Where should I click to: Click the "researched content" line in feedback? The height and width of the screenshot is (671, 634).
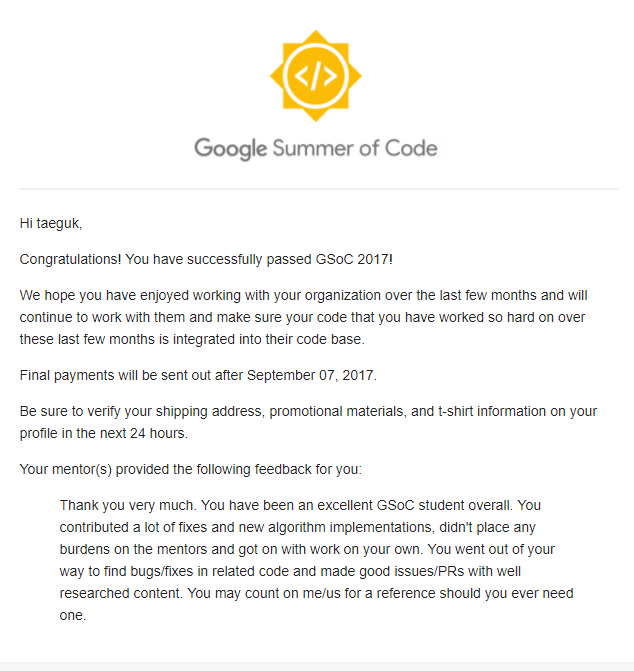click(316, 593)
